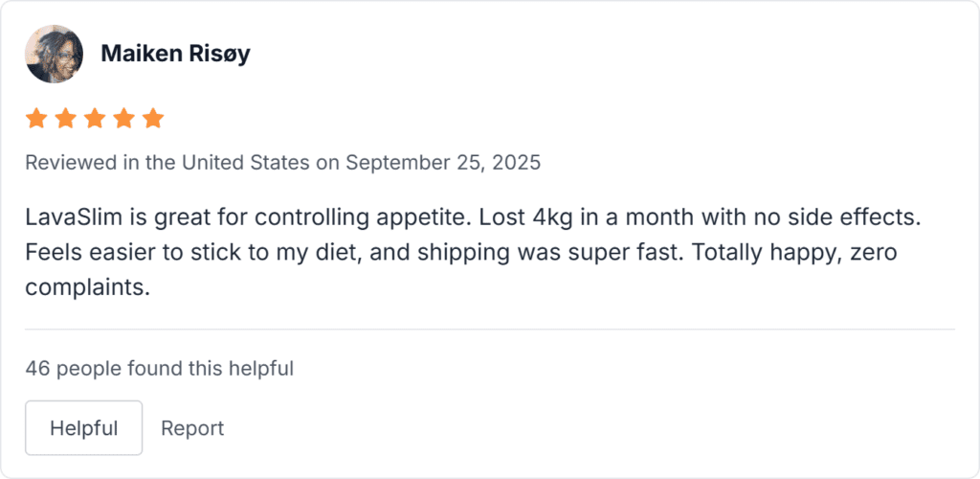Click "46 people found this helpful" text
This screenshot has height=479, width=980.
(x=159, y=368)
